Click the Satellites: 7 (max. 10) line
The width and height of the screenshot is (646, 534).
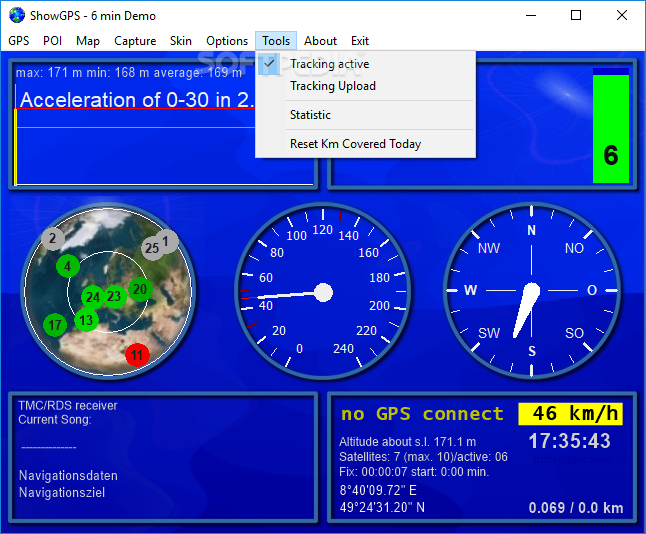point(423,457)
